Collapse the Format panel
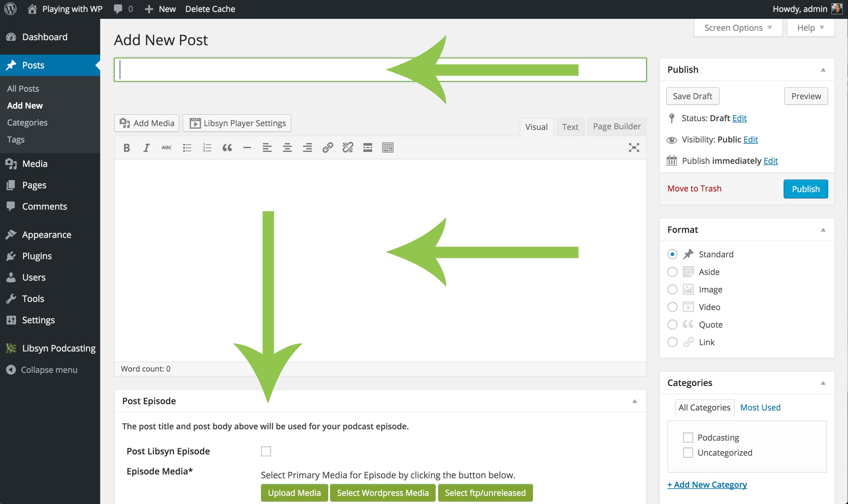The height and width of the screenshot is (504, 848). click(823, 230)
